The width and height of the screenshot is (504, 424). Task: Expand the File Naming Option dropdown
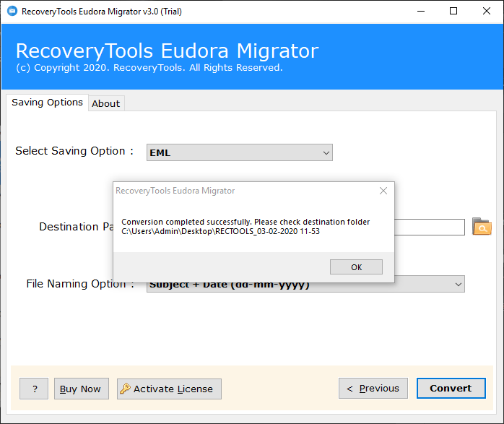click(459, 284)
